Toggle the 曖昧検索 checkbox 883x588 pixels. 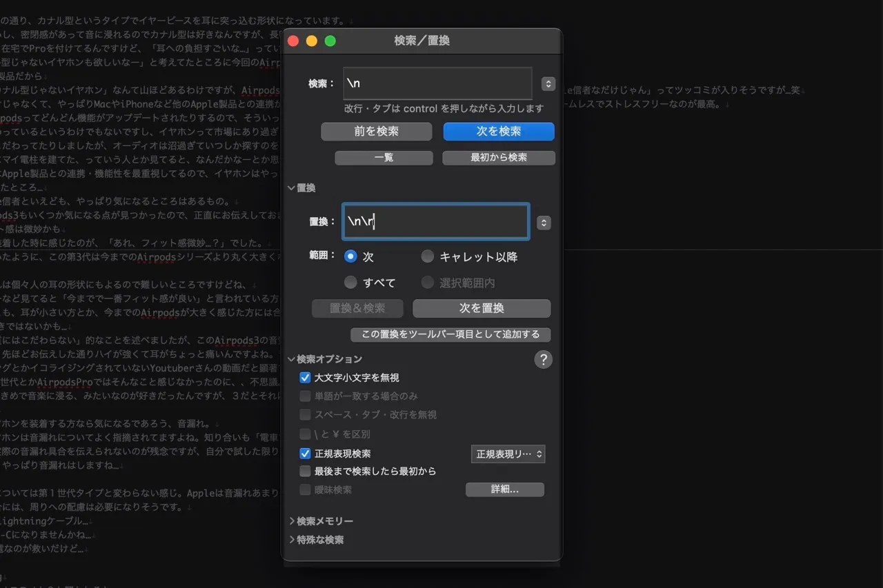pos(305,490)
